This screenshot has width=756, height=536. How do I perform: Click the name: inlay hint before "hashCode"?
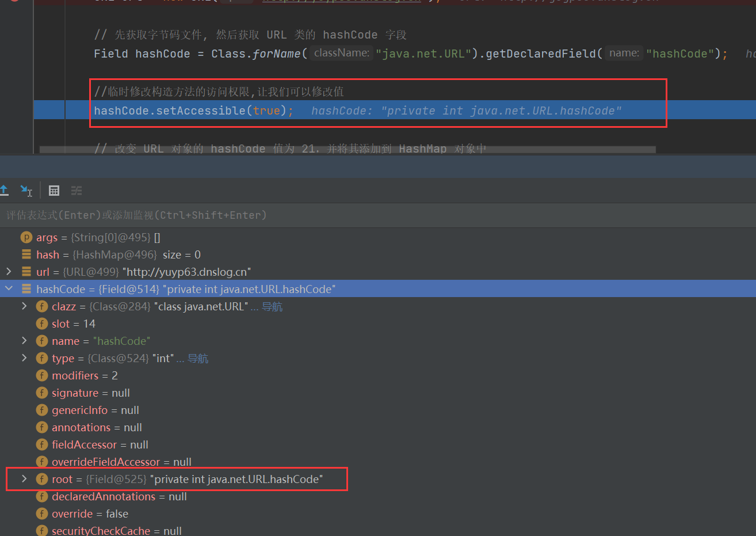pyautogui.click(x=624, y=53)
